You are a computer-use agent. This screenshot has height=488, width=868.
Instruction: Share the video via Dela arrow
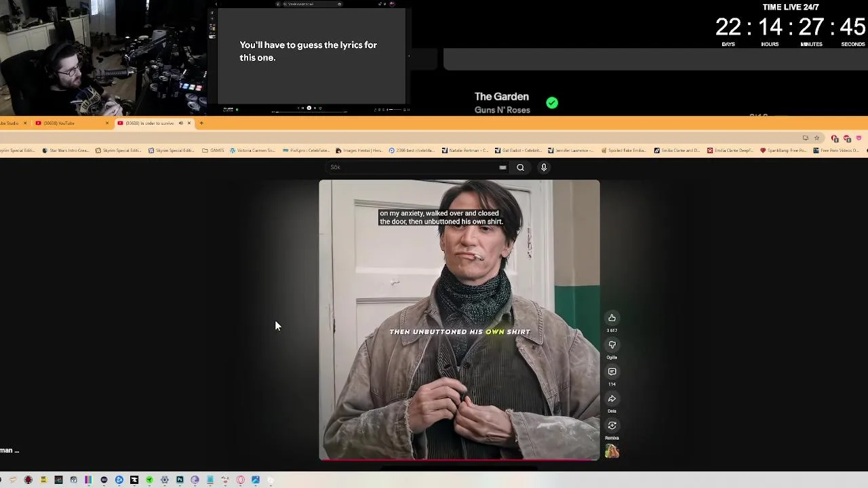coord(612,399)
